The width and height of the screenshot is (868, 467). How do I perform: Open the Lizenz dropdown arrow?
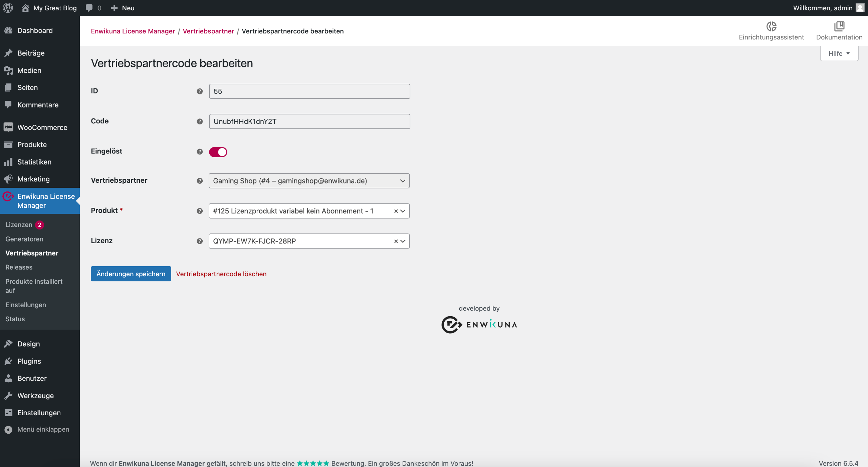[x=403, y=241]
